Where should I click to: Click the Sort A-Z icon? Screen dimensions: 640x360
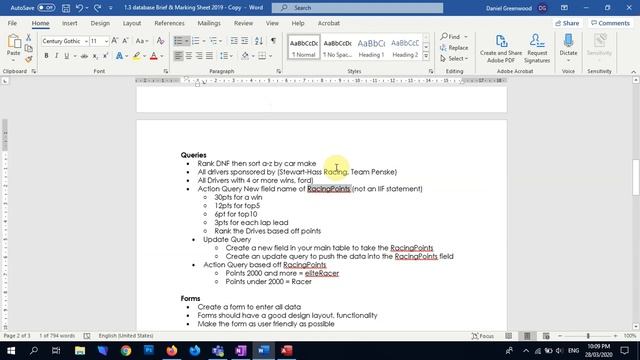click(x=259, y=40)
